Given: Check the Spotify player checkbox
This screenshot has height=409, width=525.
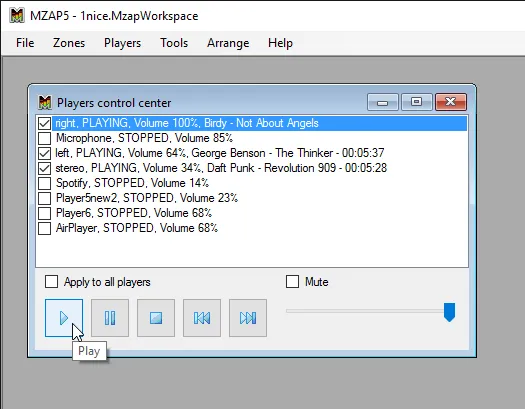Looking at the screenshot, I should point(45,183).
